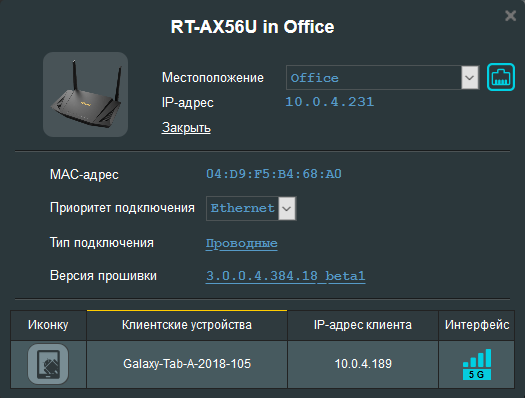Click the IP-адрес клиента column header
Image resolution: width=525 pixels, height=398 pixels.
pos(363,325)
